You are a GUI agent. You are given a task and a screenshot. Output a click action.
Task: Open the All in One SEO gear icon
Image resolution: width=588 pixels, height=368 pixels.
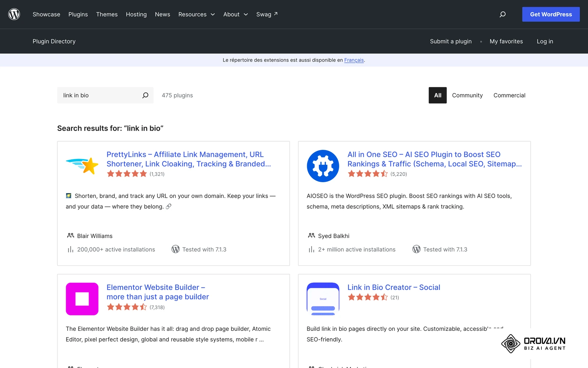click(x=323, y=166)
